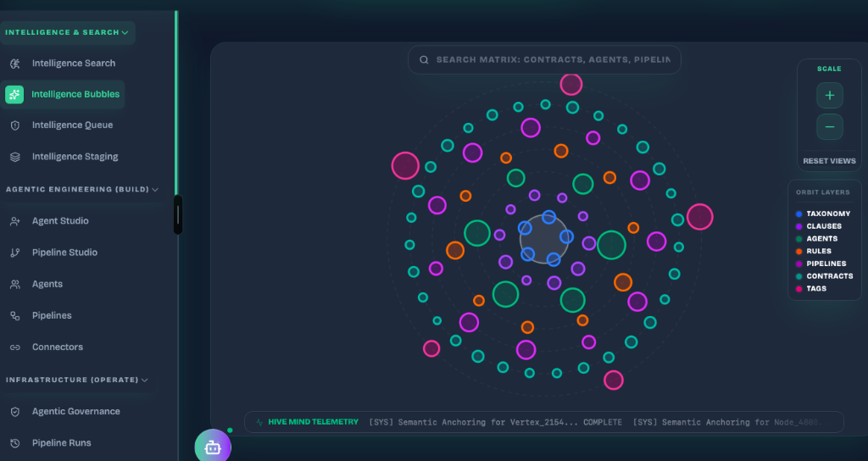The height and width of the screenshot is (461, 868).
Task: Click the Agents people icon
Action: click(x=15, y=285)
